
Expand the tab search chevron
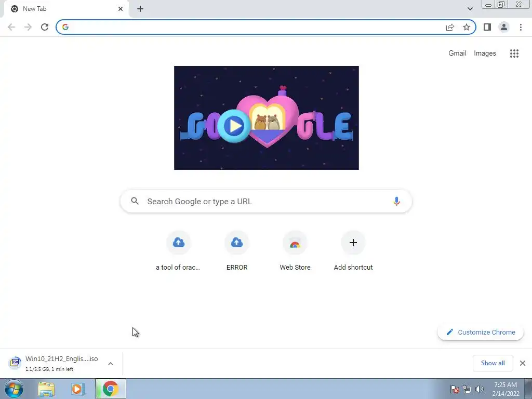(470, 9)
